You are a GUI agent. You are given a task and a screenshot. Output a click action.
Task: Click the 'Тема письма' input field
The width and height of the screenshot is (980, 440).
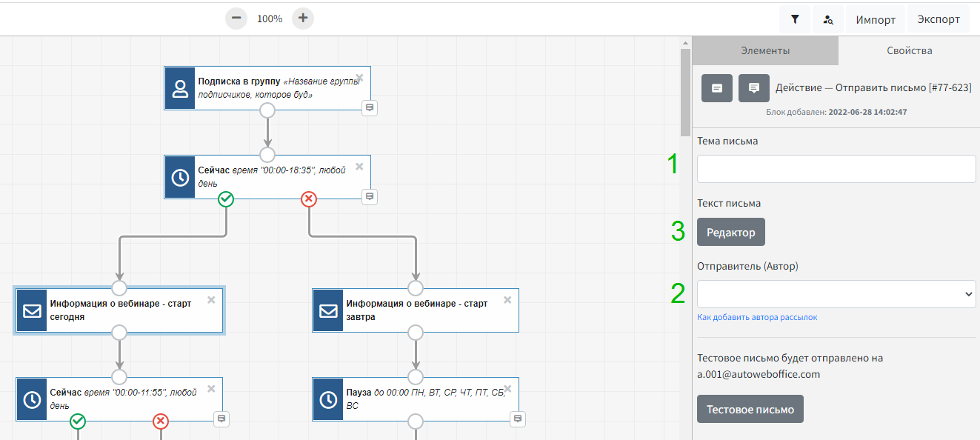[x=836, y=169]
